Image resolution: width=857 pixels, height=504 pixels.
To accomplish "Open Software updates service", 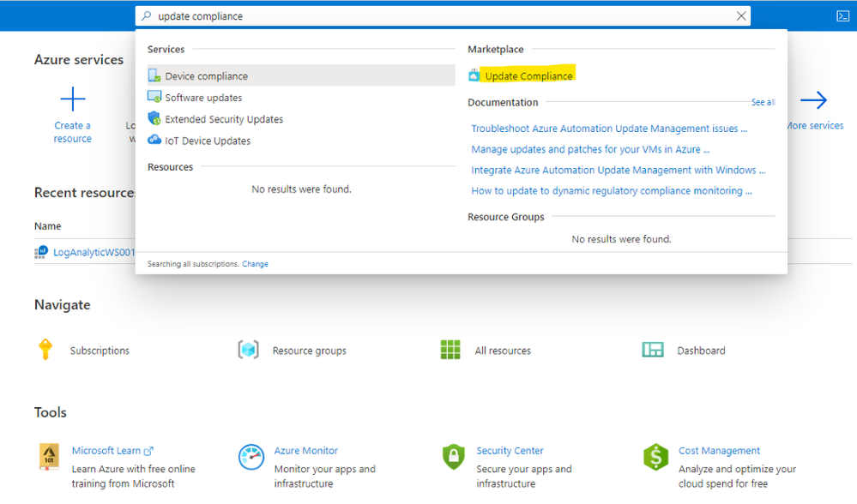I will (x=203, y=98).
